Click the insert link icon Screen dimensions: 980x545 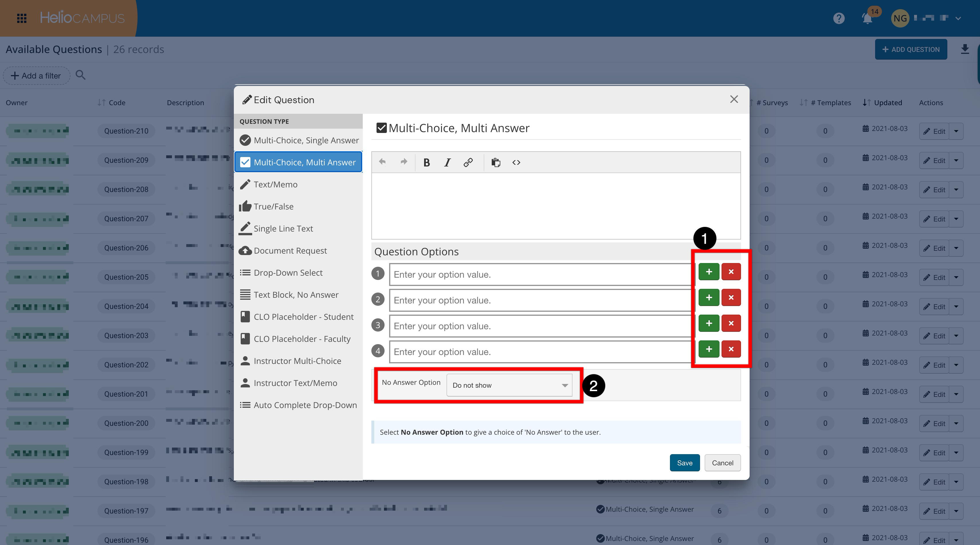[x=468, y=162]
